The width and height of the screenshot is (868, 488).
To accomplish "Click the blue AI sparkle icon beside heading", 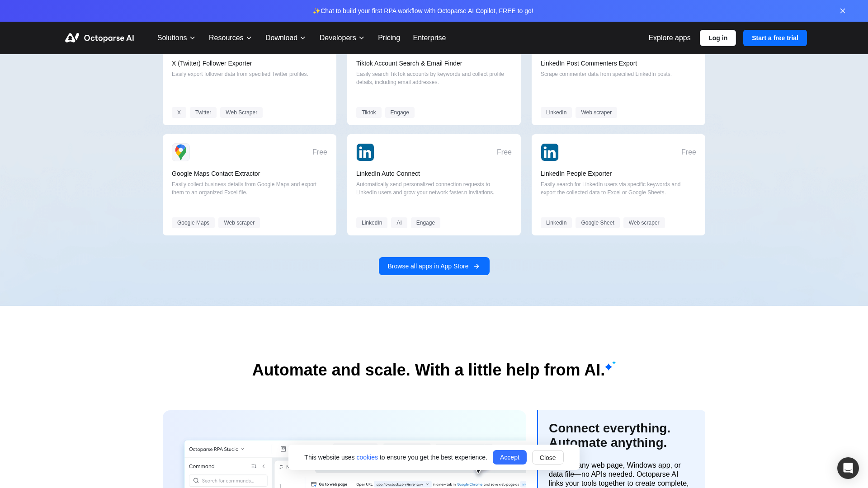I will (x=610, y=366).
